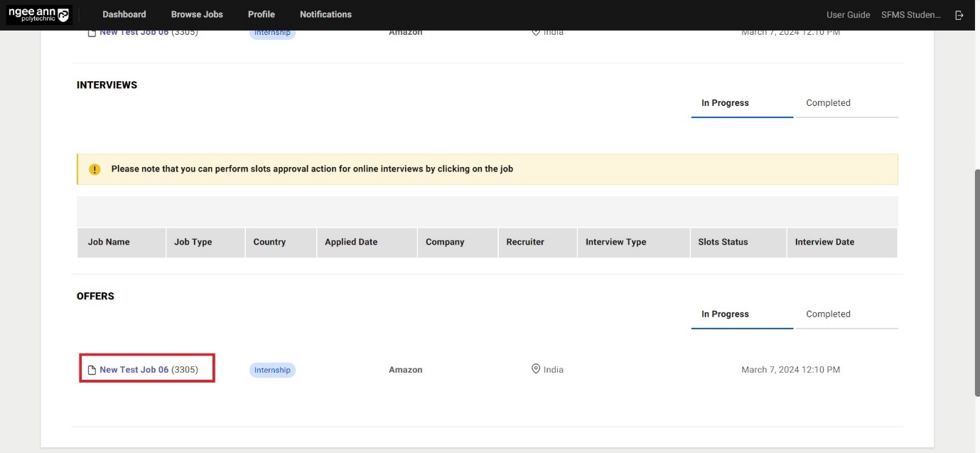This screenshot has height=453, width=980.
Task: Click the Job Name column header
Action: tap(109, 242)
